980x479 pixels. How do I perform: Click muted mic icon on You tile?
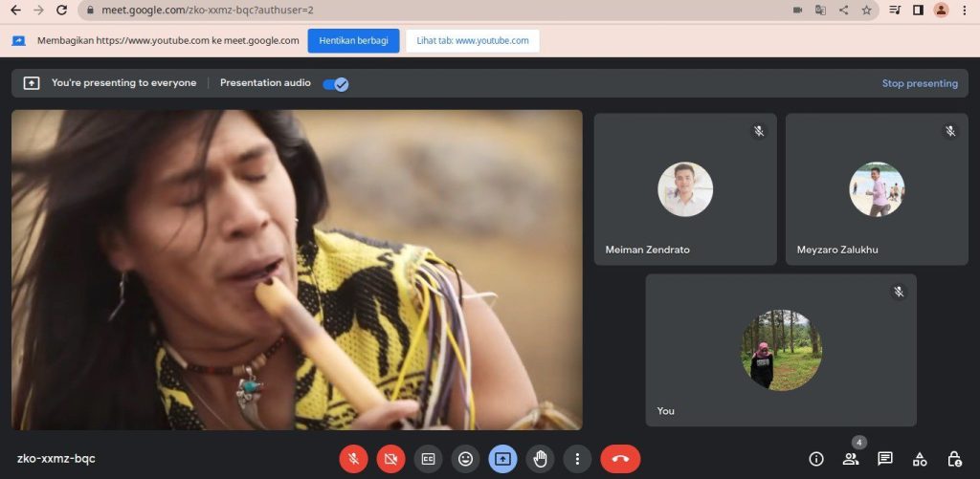899,292
